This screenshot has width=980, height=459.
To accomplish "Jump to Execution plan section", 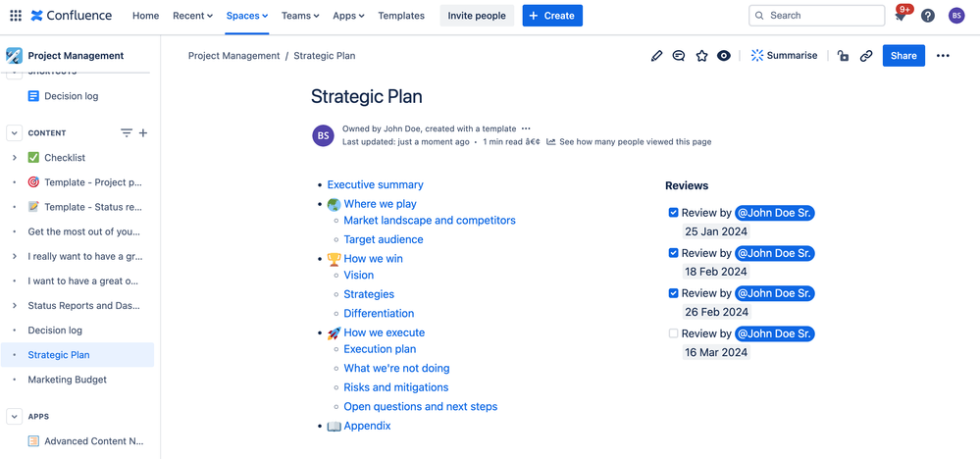I will pos(380,350).
